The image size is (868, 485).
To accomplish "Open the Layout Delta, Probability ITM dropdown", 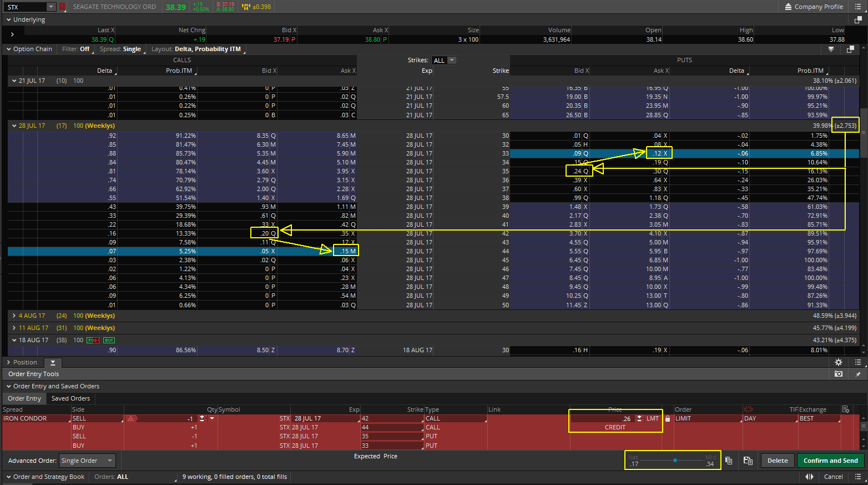I will pyautogui.click(x=198, y=49).
